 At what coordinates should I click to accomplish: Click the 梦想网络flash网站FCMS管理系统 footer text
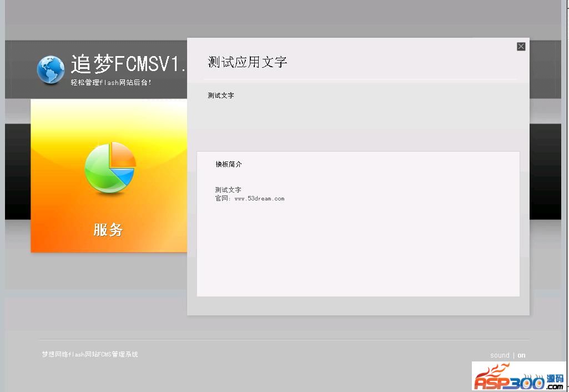89,354
